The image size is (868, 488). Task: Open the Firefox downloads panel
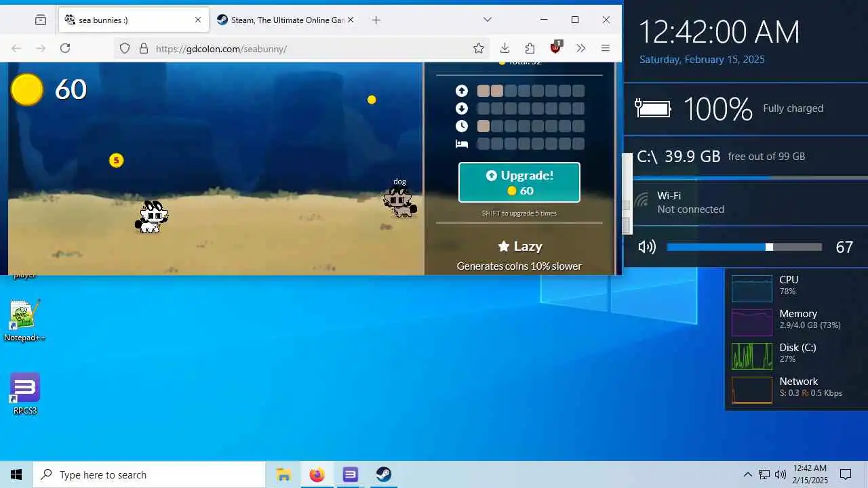click(x=505, y=48)
